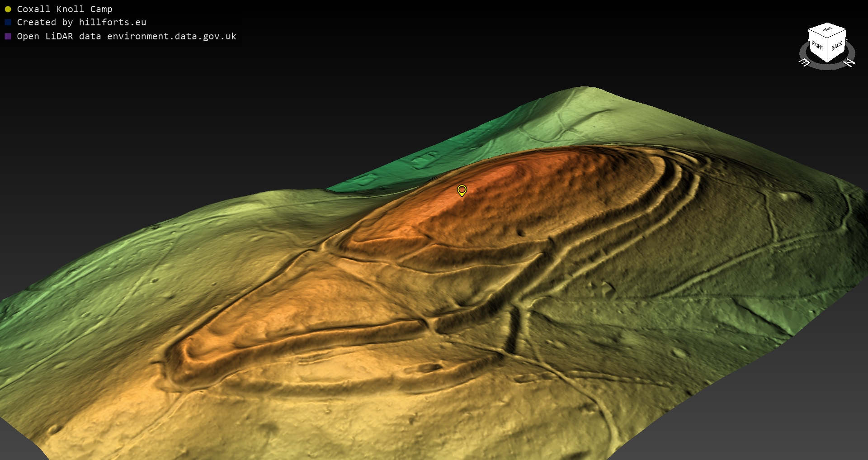Open the hillforts.eu link text
This screenshot has height=460, width=868.
[x=113, y=22]
